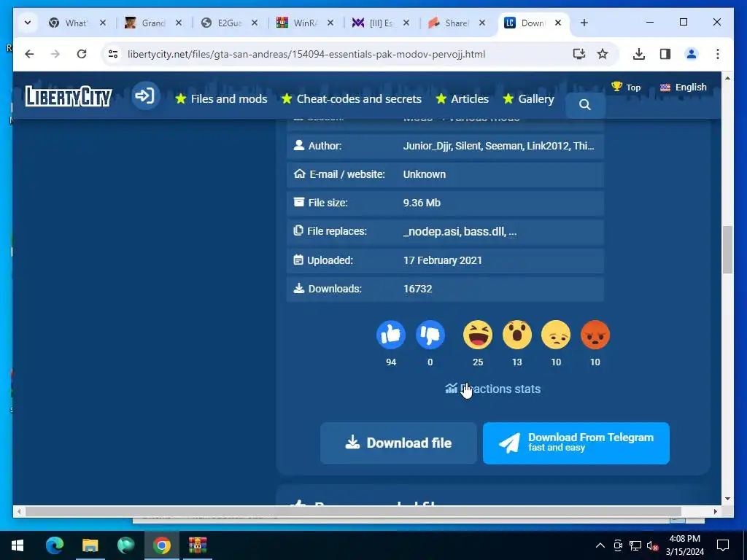Click the Chrome profile avatar

[692, 54]
